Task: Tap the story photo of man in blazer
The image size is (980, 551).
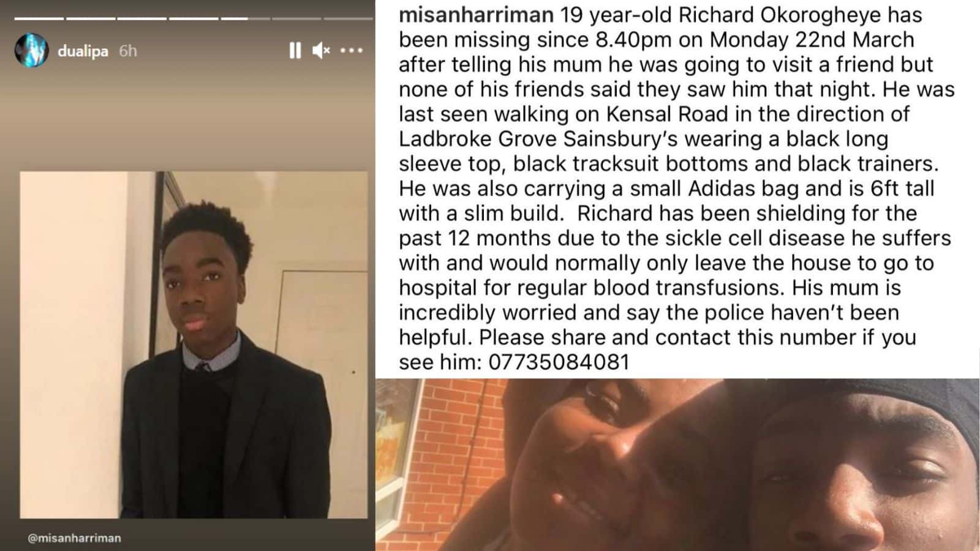Action: [x=194, y=345]
